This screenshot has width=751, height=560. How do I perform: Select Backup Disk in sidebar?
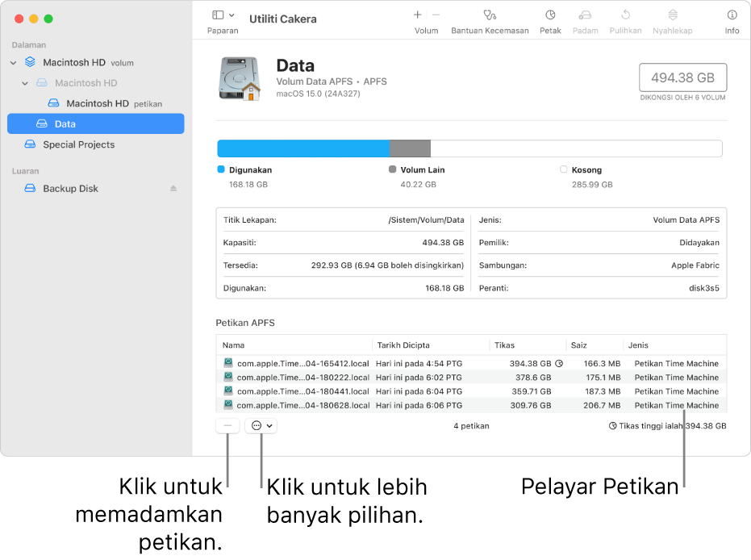(70, 189)
